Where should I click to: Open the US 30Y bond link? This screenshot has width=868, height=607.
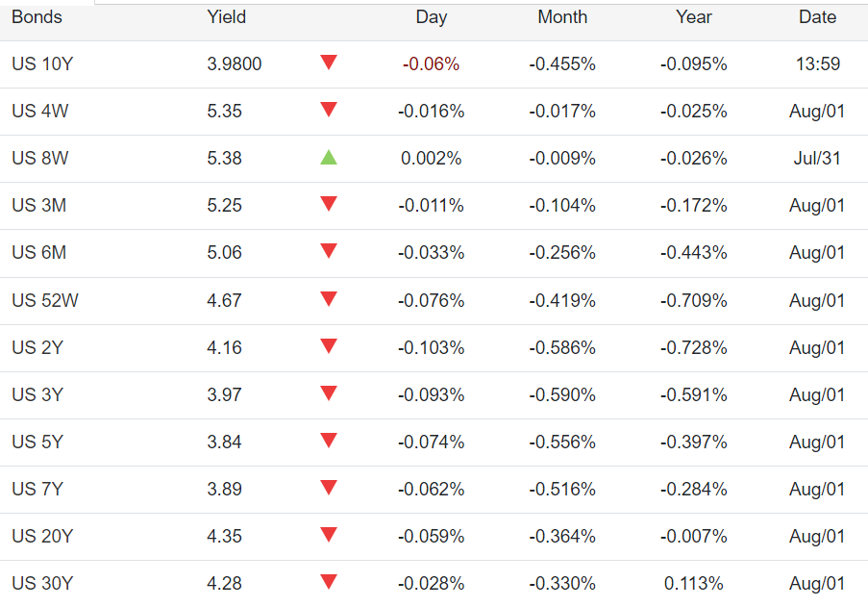click(42, 583)
